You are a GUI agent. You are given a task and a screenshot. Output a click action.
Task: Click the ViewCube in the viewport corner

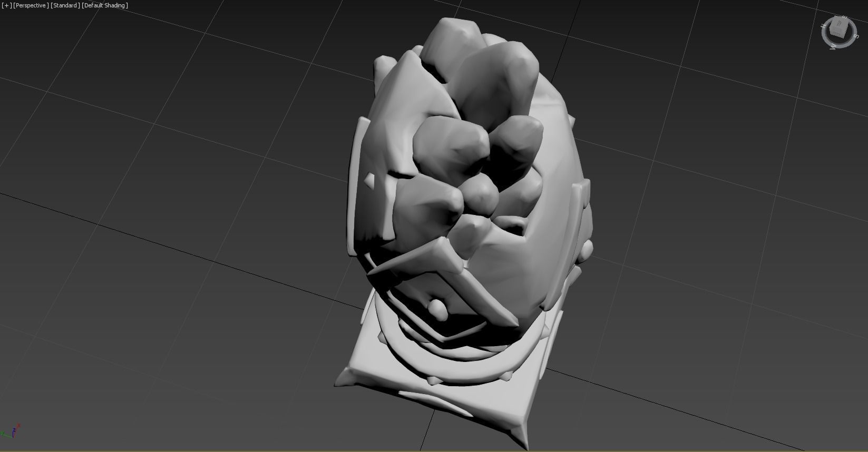838,28
